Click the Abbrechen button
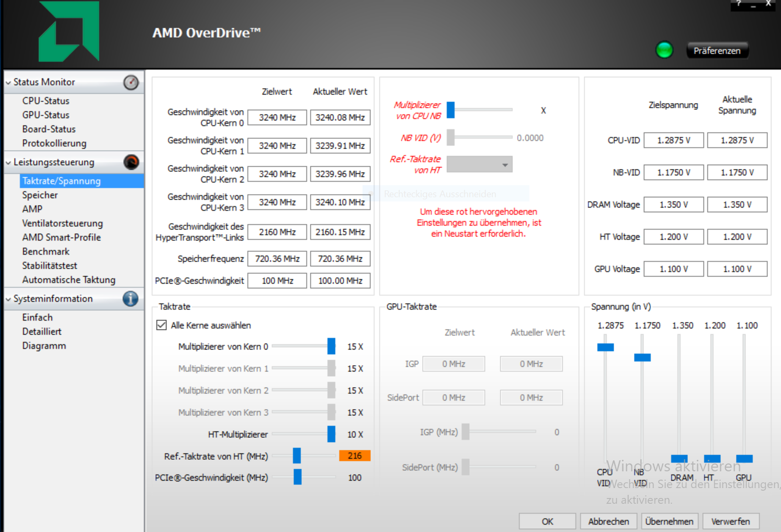The image size is (781, 532). coord(608,522)
